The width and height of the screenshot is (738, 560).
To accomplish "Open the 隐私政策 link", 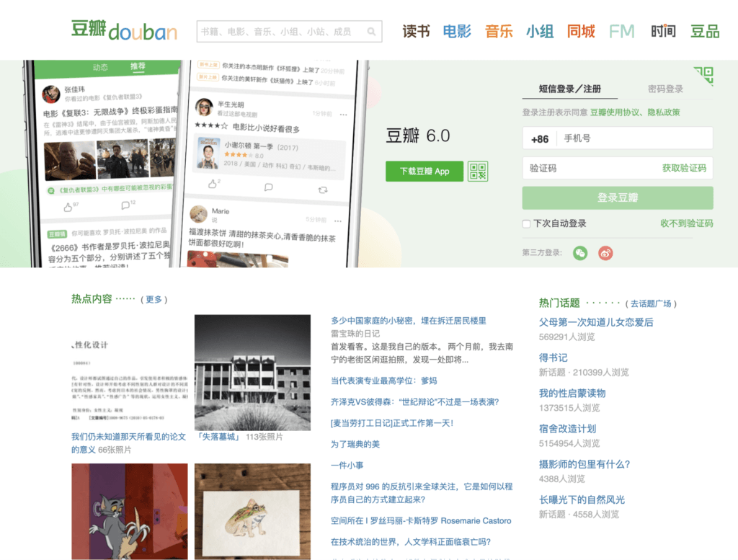I will point(664,112).
